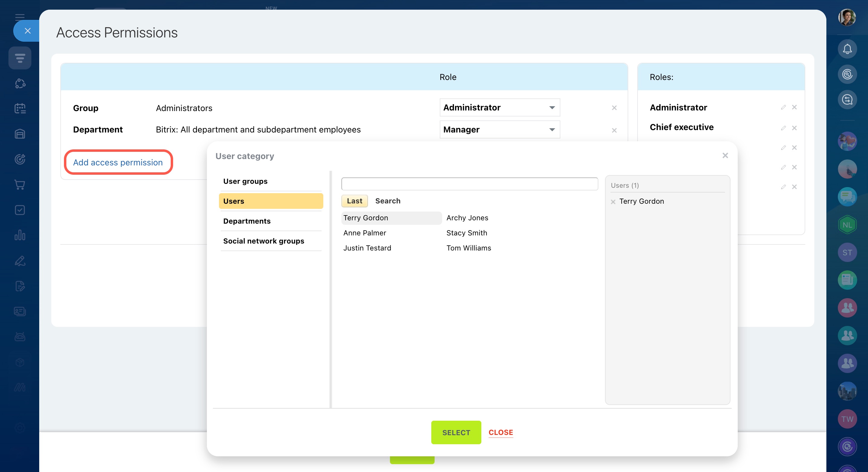Open the Departments category
This screenshot has width=868, height=472.
247,221
